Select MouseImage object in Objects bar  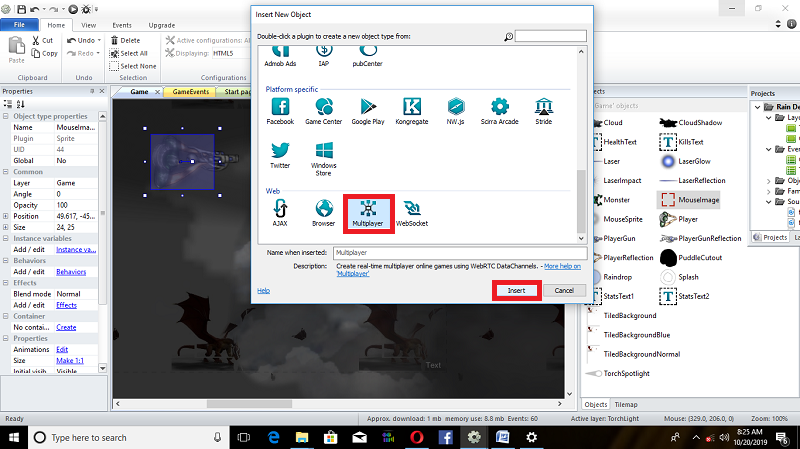pos(690,200)
